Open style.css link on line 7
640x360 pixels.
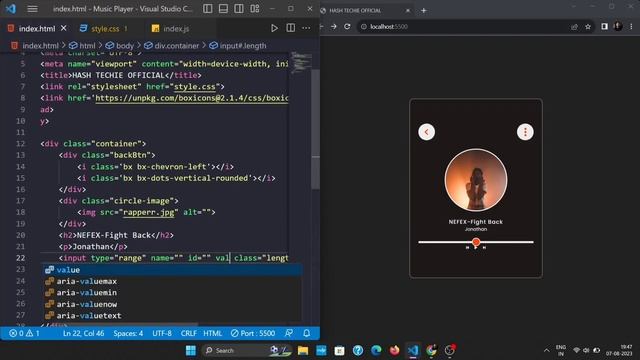(x=195, y=87)
